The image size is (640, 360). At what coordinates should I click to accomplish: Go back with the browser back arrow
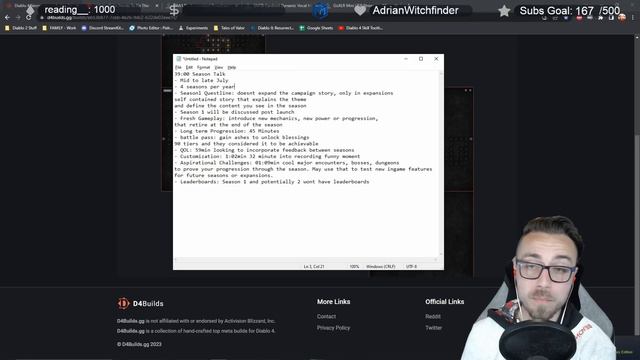point(7,18)
